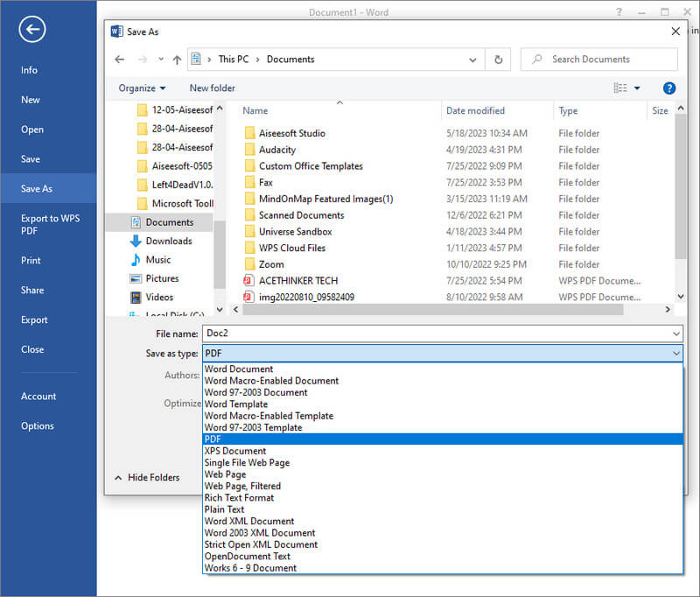Choose XPS Document from the type list
This screenshot has height=597, width=700.
[234, 451]
